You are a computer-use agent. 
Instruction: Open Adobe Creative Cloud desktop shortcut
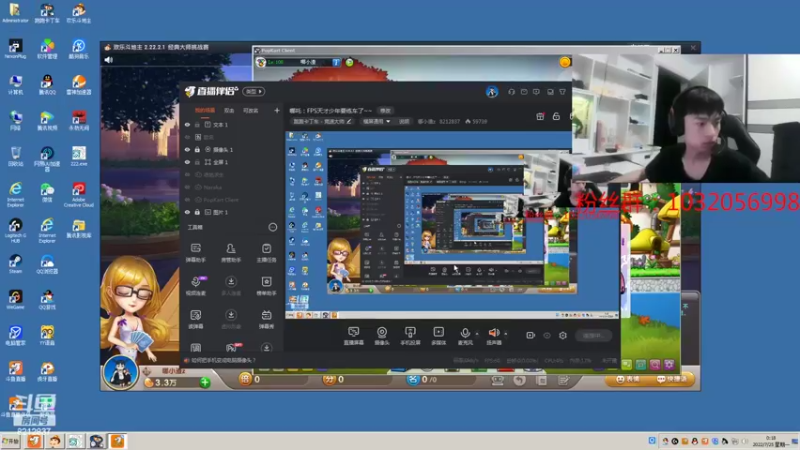click(79, 195)
